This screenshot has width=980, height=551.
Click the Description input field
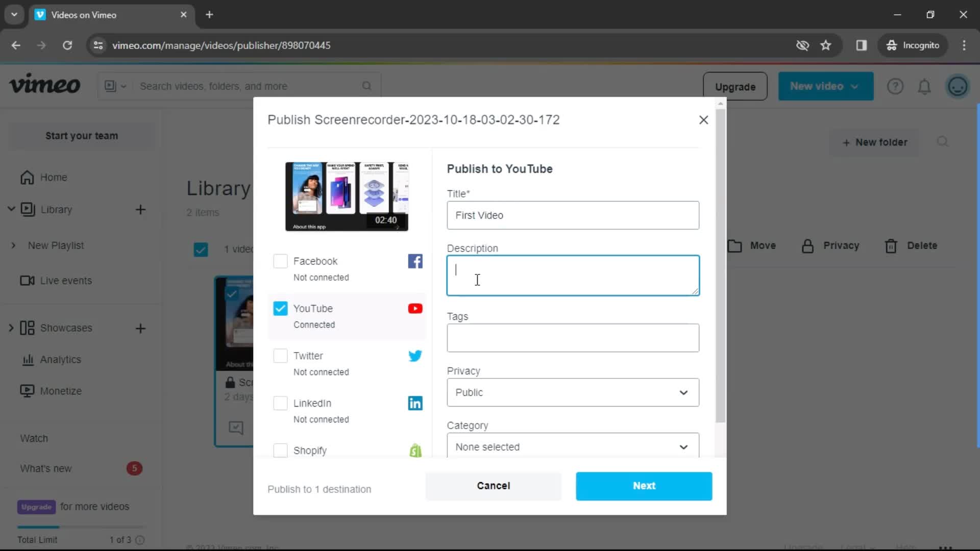coord(573,274)
